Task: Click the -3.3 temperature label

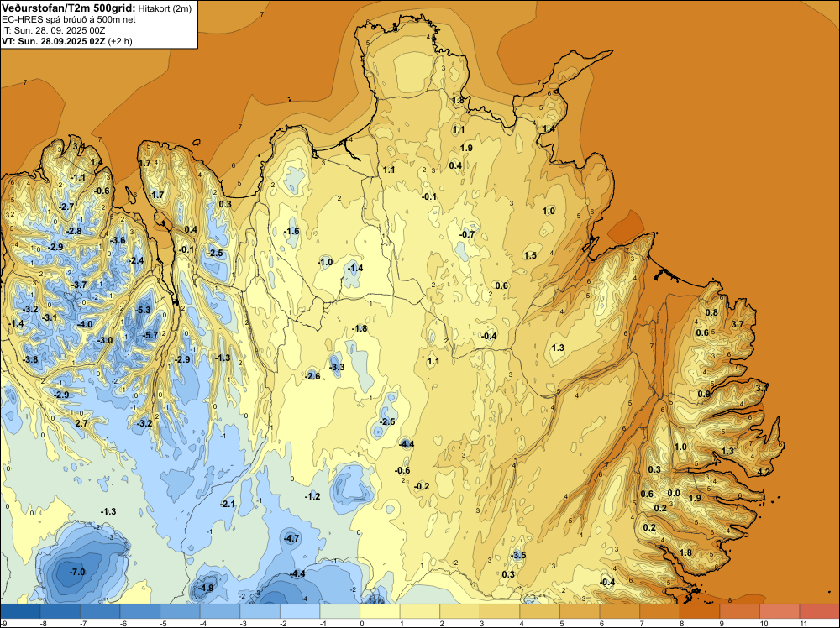Action: pyautogui.click(x=337, y=367)
